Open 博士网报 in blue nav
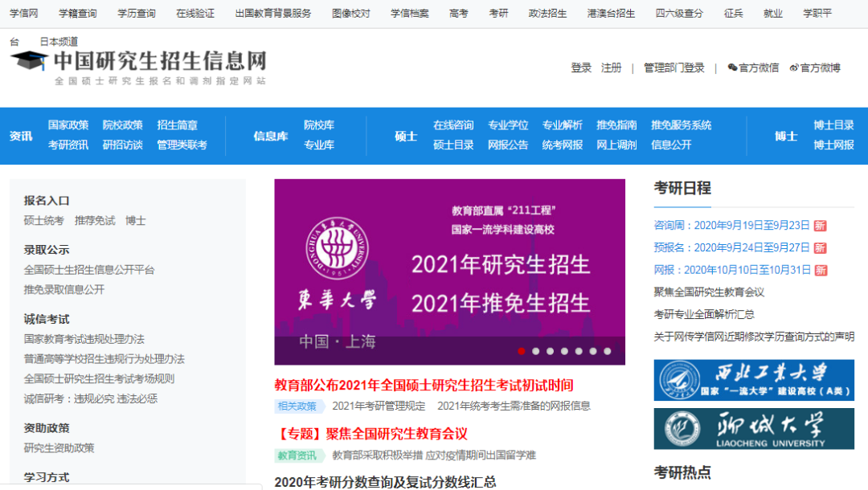 (x=833, y=145)
